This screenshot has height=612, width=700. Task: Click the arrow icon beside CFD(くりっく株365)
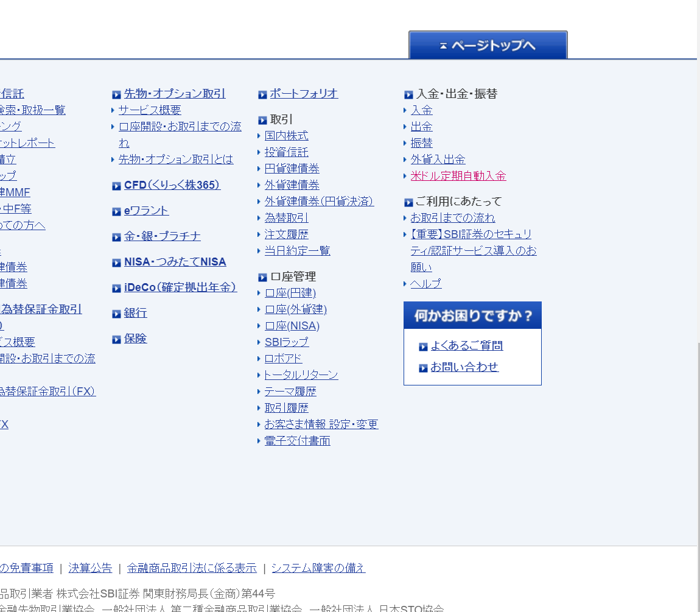click(116, 186)
